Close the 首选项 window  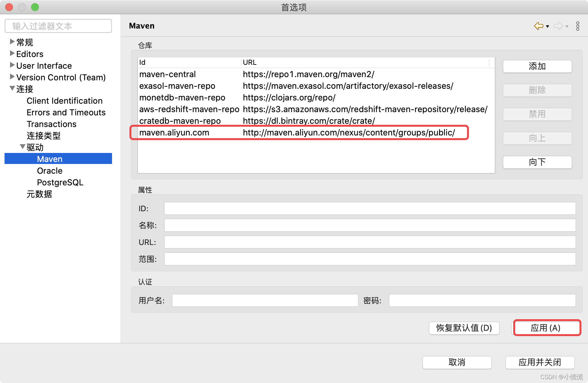9,7
